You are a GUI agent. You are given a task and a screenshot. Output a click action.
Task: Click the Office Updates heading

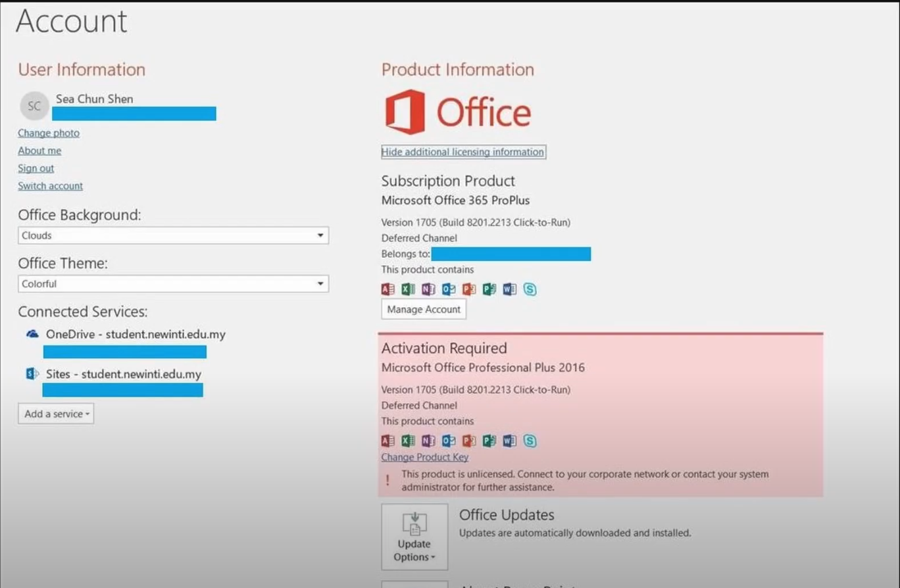pos(507,515)
